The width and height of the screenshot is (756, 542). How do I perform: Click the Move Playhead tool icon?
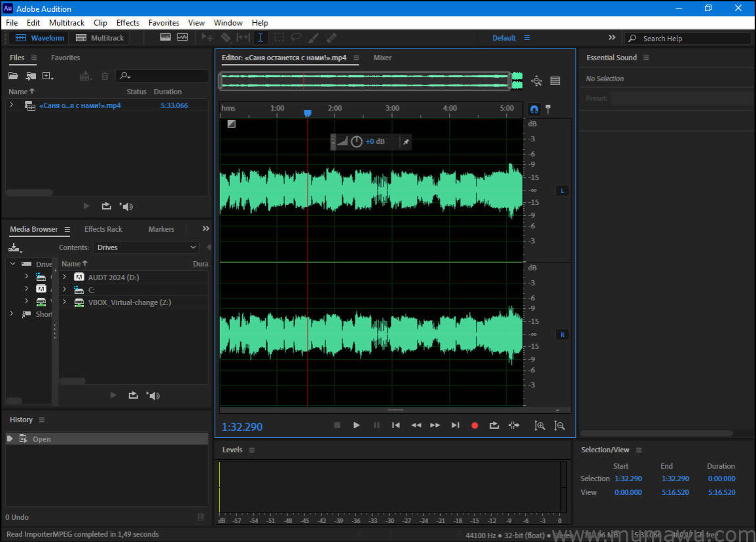coord(207,37)
